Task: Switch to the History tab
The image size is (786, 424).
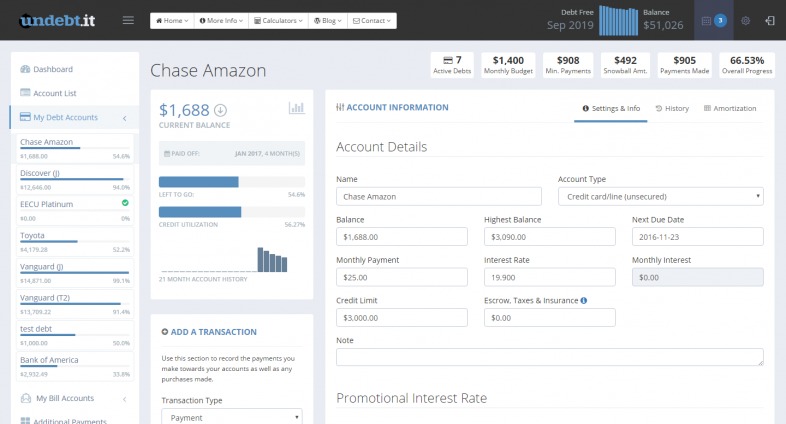Action: 672,108
